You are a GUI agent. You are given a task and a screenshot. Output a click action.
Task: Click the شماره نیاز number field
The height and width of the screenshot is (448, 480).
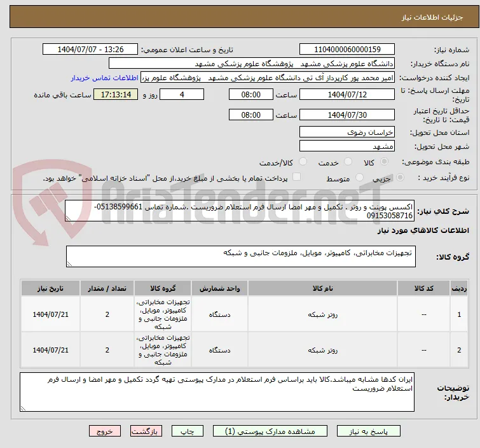click(x=347, y=50)
